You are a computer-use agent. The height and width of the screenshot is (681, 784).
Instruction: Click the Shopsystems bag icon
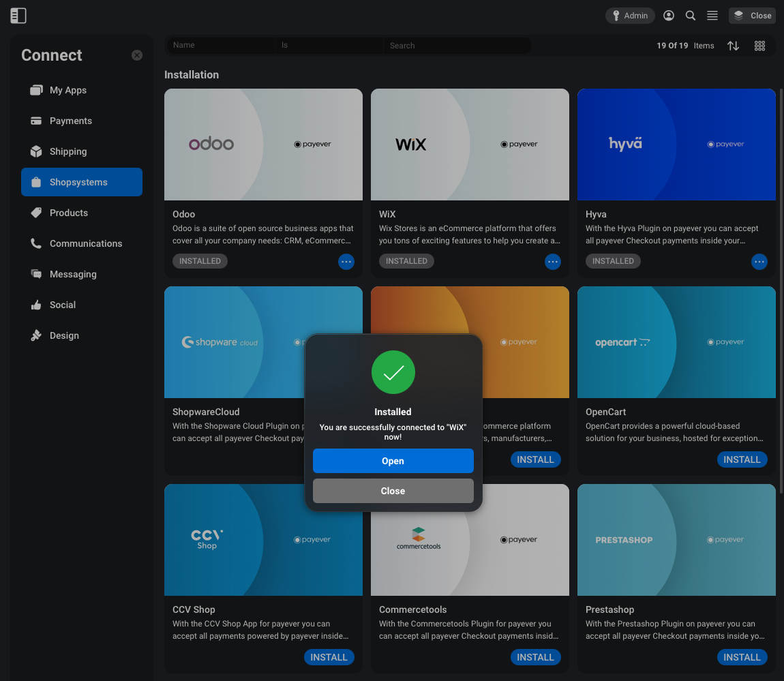[x=36, y=182]
